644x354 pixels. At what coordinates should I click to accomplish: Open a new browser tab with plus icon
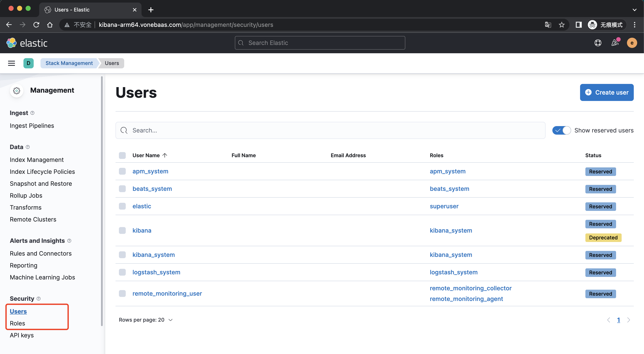[x=151, y=10]
